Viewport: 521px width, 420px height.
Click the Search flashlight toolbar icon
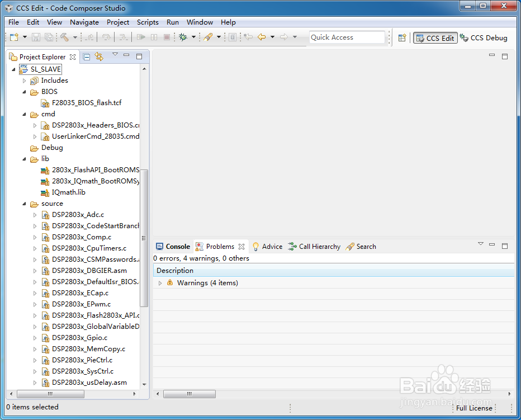coord(208,37)
